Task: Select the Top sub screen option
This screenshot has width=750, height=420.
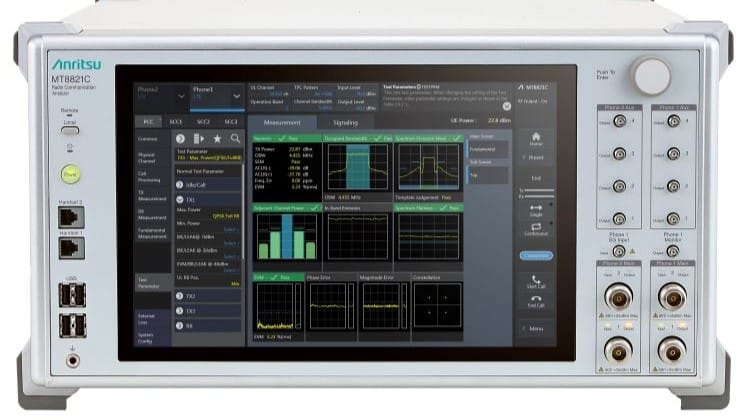Action: pyautogui.click(x=488, y=175)
